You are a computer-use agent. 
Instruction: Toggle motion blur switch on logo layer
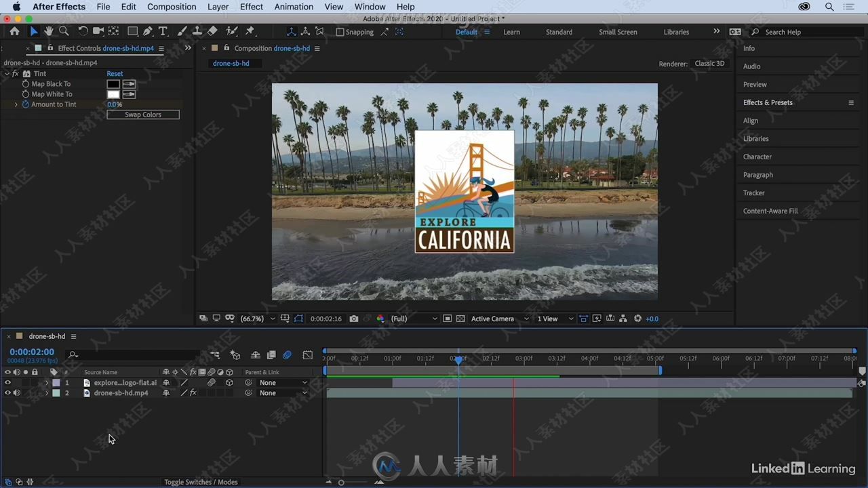click(212, 382)
